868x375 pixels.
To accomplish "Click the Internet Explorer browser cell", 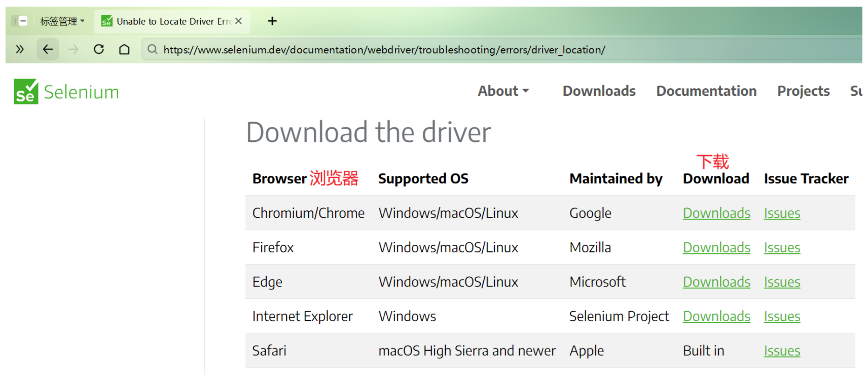I will pyautogui.click(x=302, y=317).
